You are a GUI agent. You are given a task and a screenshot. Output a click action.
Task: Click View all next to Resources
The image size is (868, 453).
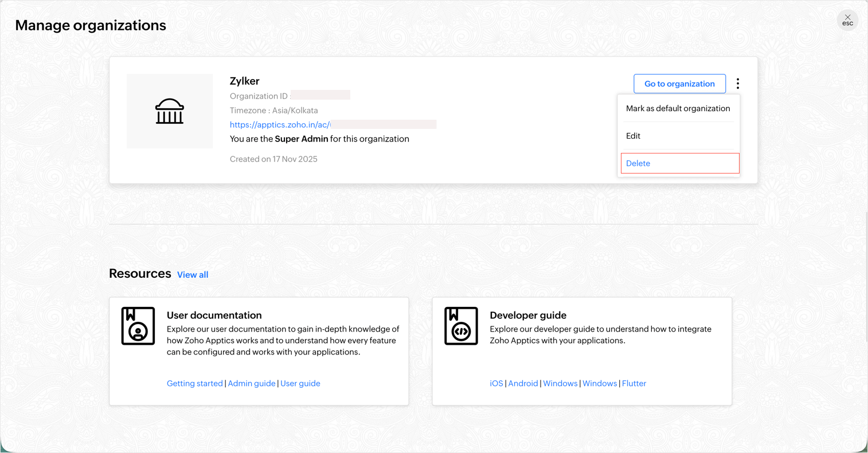click(x=193, y=275)
